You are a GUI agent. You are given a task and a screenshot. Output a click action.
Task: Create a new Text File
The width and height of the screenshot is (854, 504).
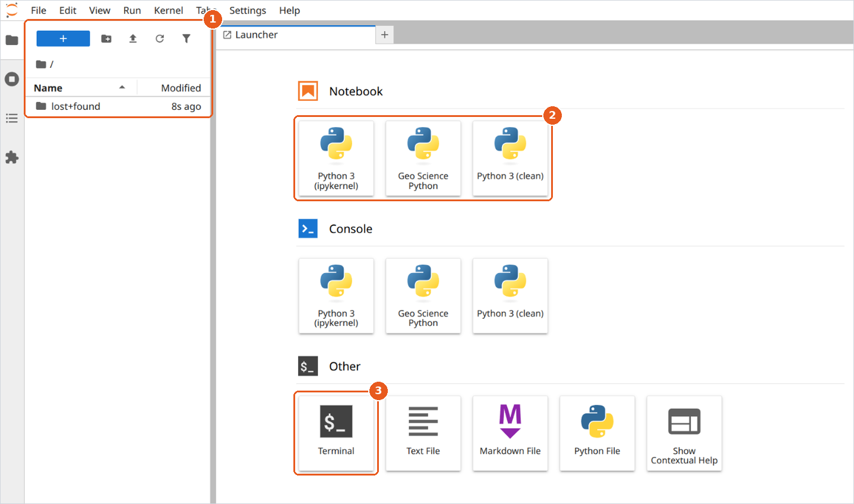(423, 433)
